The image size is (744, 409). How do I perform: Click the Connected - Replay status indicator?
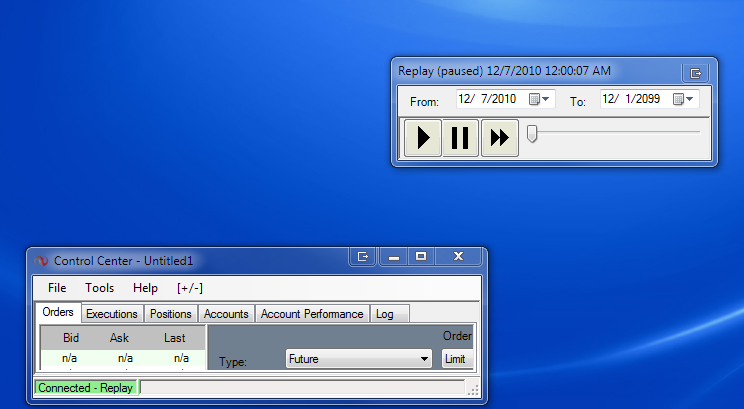pyautogui.click(x=85, y=388)
